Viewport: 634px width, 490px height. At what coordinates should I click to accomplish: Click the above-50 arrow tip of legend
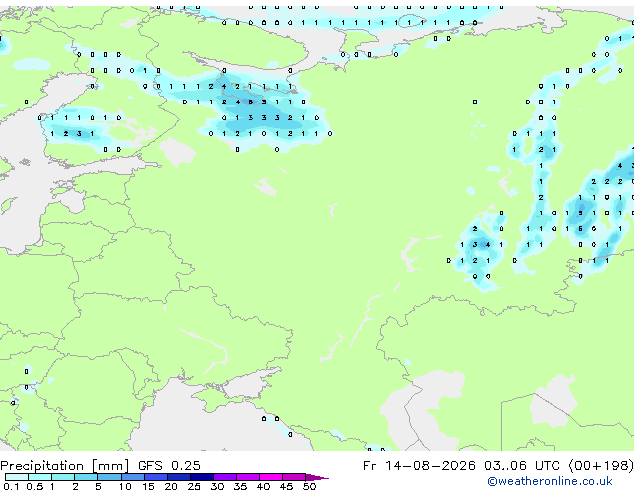[317, 477]
